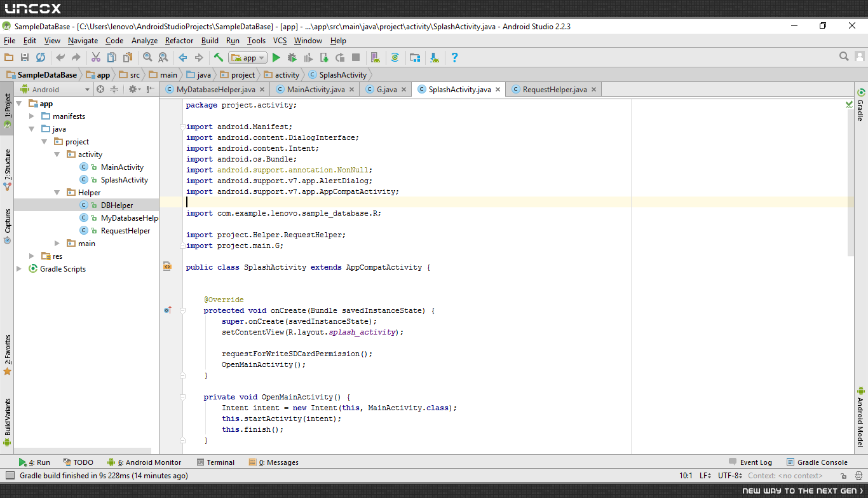Open the VCS menu
The height and width of the screenshot is (498, 868).
click(x=280, y=41)
